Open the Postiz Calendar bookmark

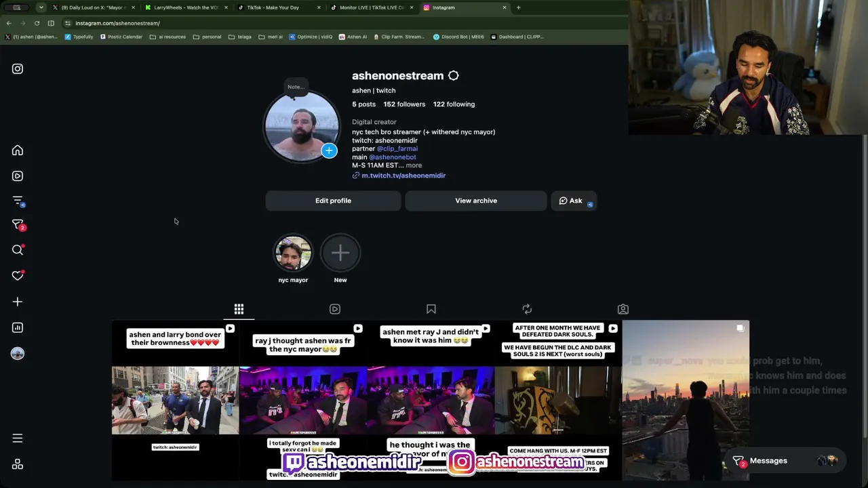(121, 37)
